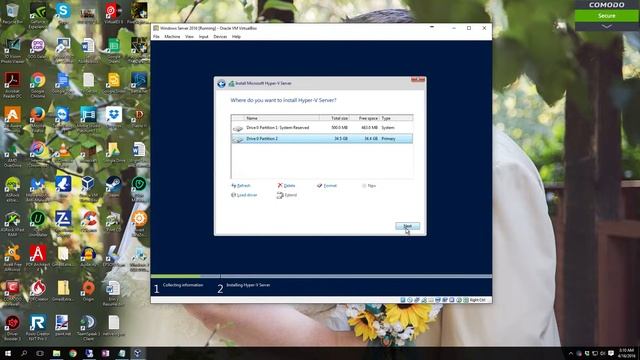
Task: Close the Hyper-V Server installer dialog
Action: click(418, 80)
